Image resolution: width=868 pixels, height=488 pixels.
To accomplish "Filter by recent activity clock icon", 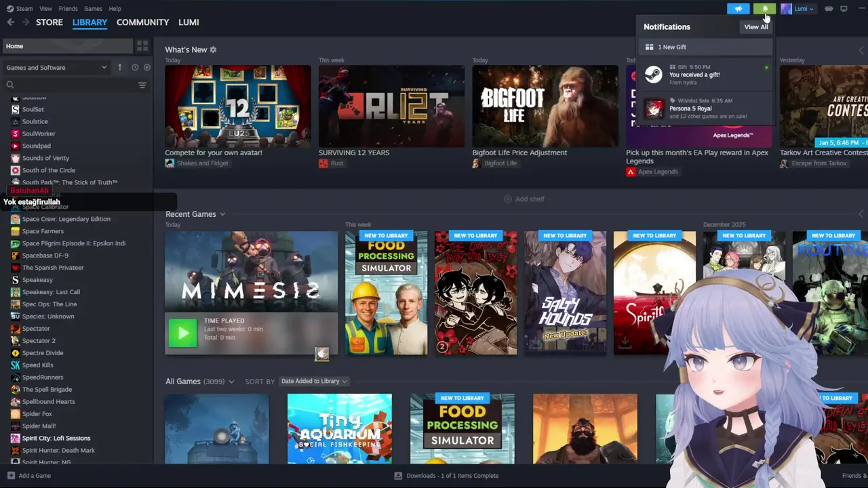I will 135,67.
